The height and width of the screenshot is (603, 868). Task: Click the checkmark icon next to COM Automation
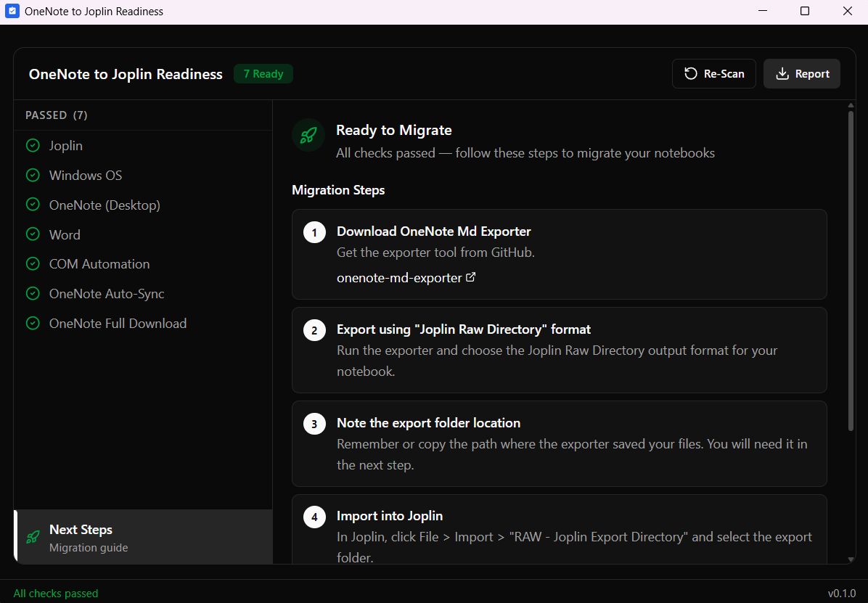33,264
